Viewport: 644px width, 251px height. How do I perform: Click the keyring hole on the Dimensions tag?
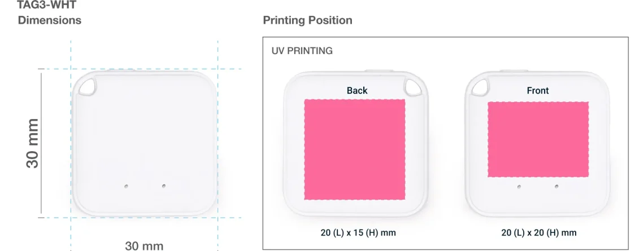88,86
